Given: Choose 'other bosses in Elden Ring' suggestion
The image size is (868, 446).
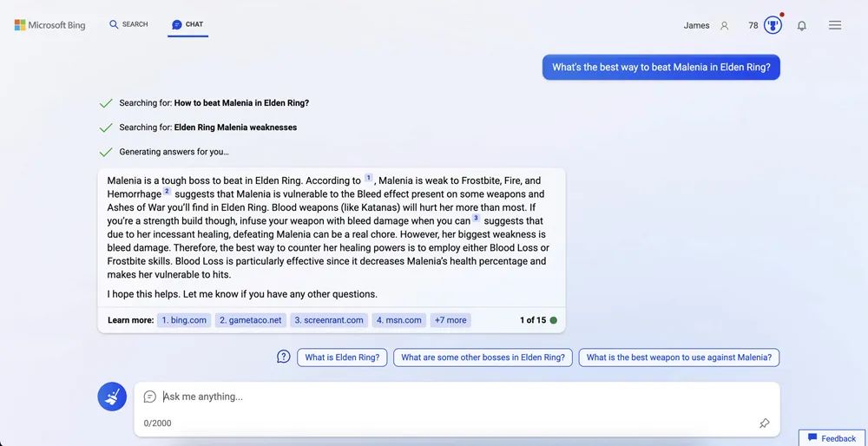Looking at the screenshot, I should [x=483, y=357].
